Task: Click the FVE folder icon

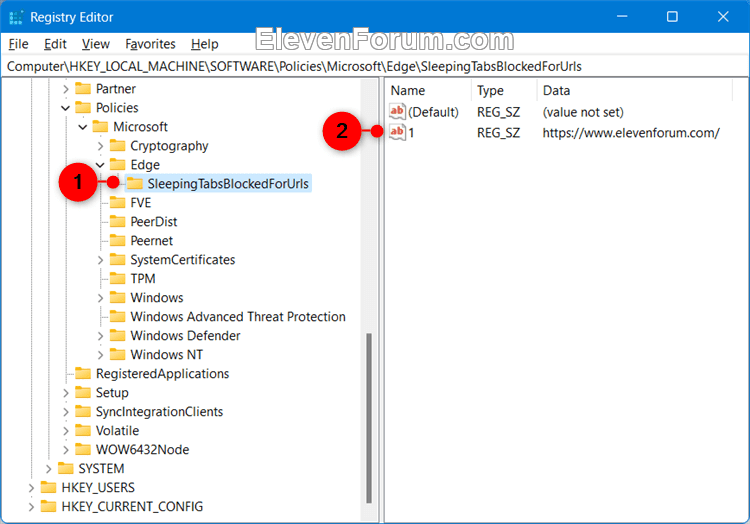Action: [118, 203]
